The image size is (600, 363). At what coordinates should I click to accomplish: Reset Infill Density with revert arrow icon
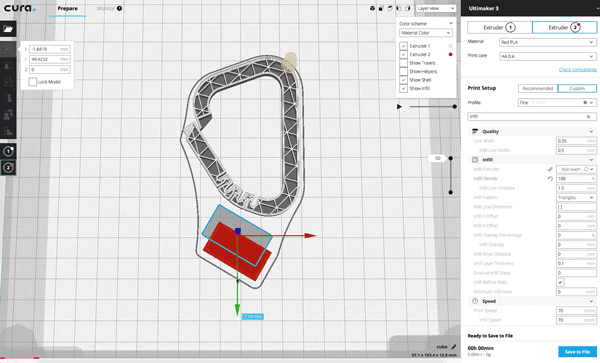[550, 179]
